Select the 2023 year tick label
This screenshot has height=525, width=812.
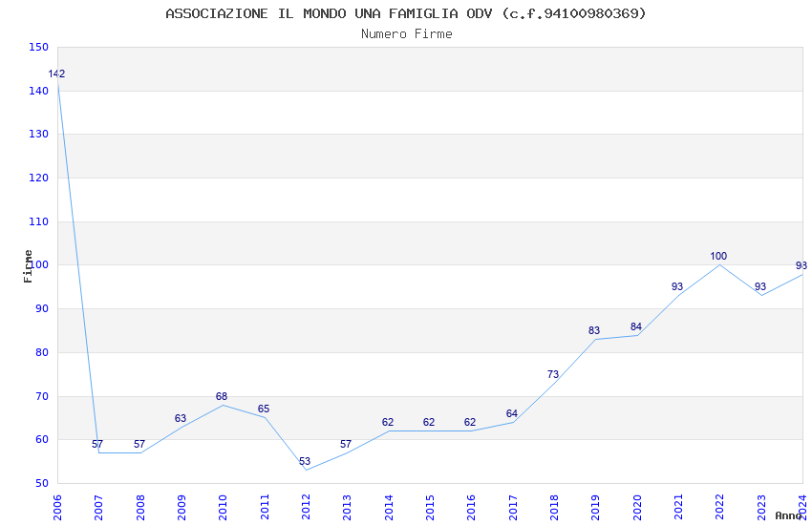pos(761,507)
